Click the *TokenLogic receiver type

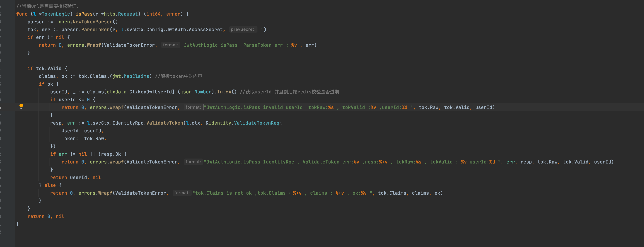tap(54, 14)
